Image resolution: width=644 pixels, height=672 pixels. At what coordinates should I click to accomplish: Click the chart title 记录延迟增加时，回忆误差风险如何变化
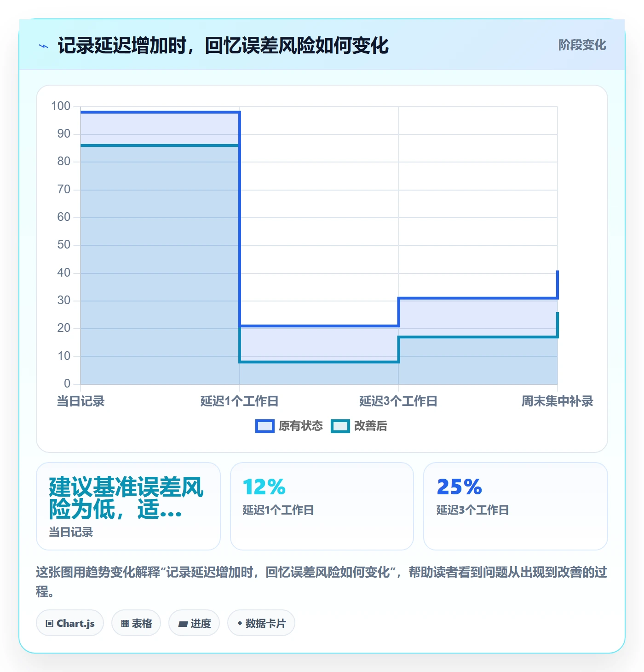(x=223, y=46)
